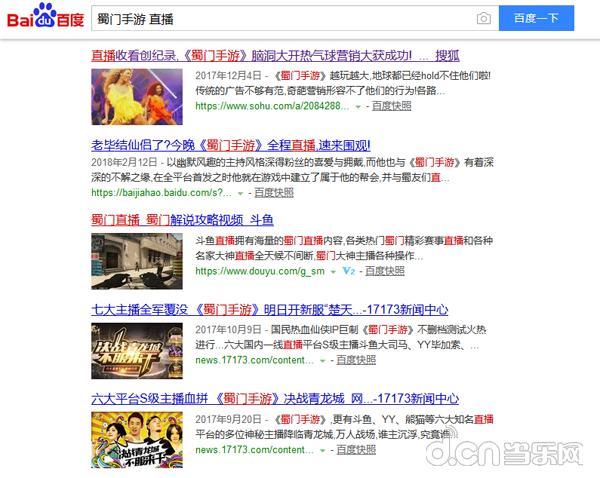Click the 百度一下 search button

coord(536,18)
